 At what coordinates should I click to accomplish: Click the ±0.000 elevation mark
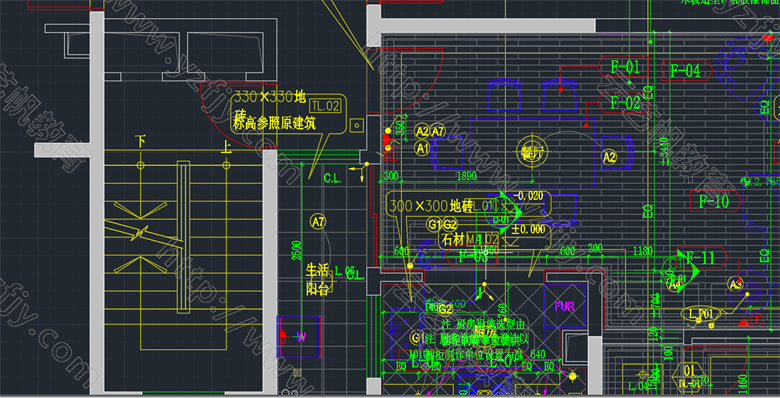(528, 229)
